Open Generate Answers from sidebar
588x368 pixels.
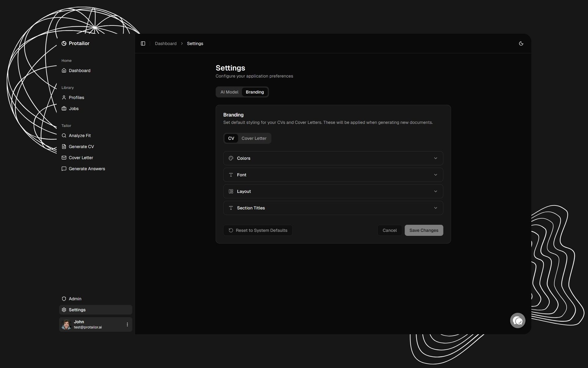click(87, 169)
